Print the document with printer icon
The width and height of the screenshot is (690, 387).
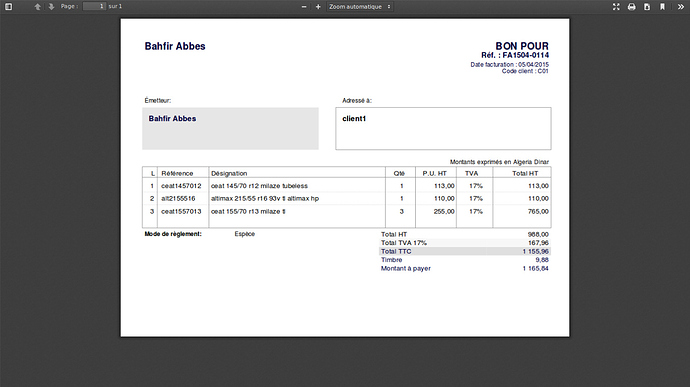coord(631,7)
